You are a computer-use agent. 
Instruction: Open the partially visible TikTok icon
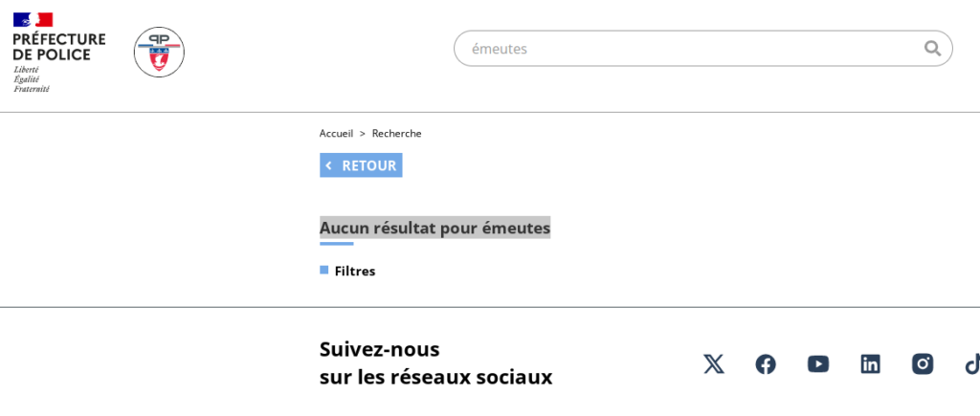pyautogui.click(x=971, y=363)
